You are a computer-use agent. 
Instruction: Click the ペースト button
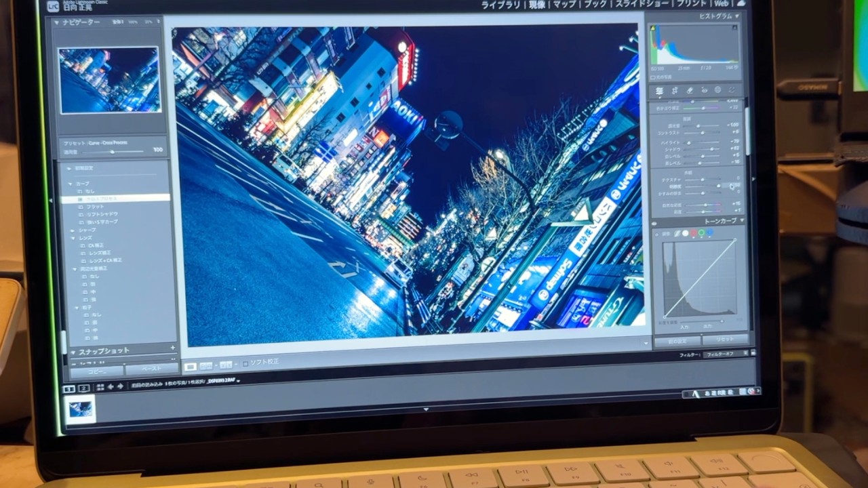pyautogui.click(x=152, y=369)
